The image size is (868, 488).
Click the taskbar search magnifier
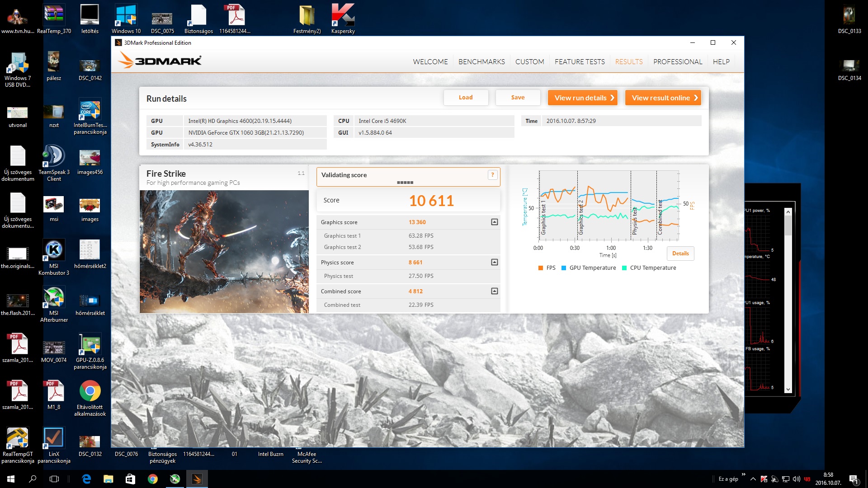33,479
